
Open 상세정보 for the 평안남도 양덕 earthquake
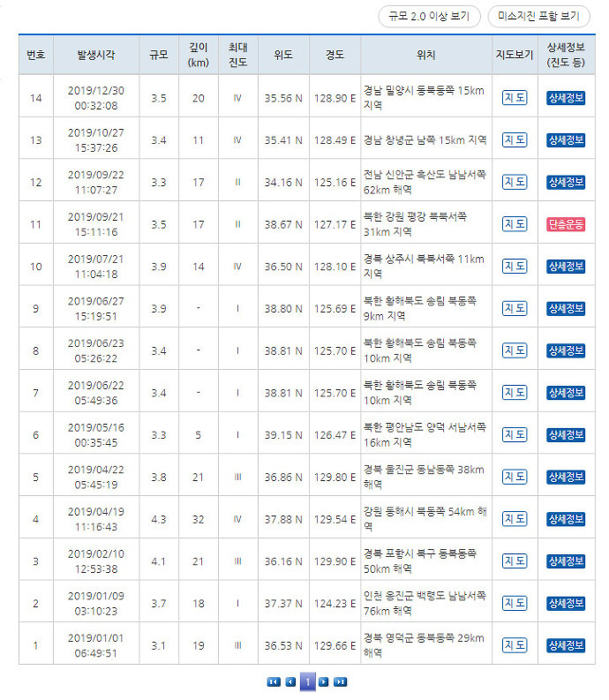click(x=566, y=435)
